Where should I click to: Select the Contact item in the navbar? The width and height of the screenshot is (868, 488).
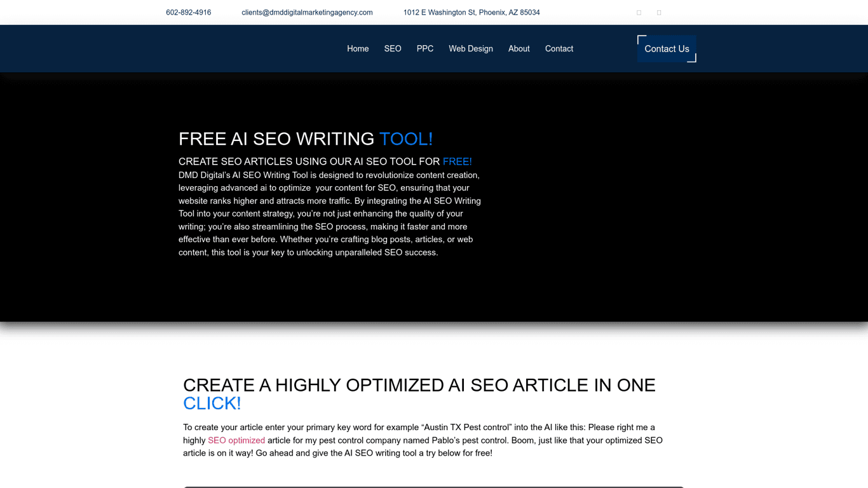[x=559, y=48]
